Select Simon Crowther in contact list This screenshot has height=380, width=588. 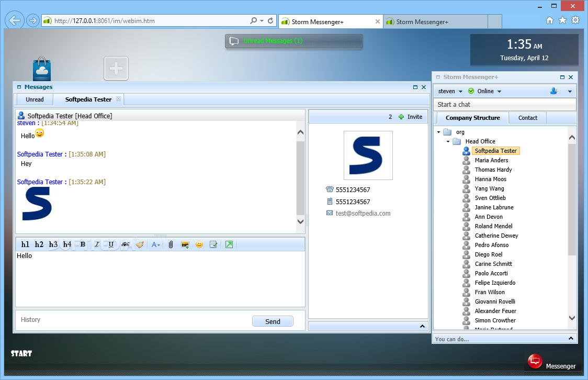[495, 320]
